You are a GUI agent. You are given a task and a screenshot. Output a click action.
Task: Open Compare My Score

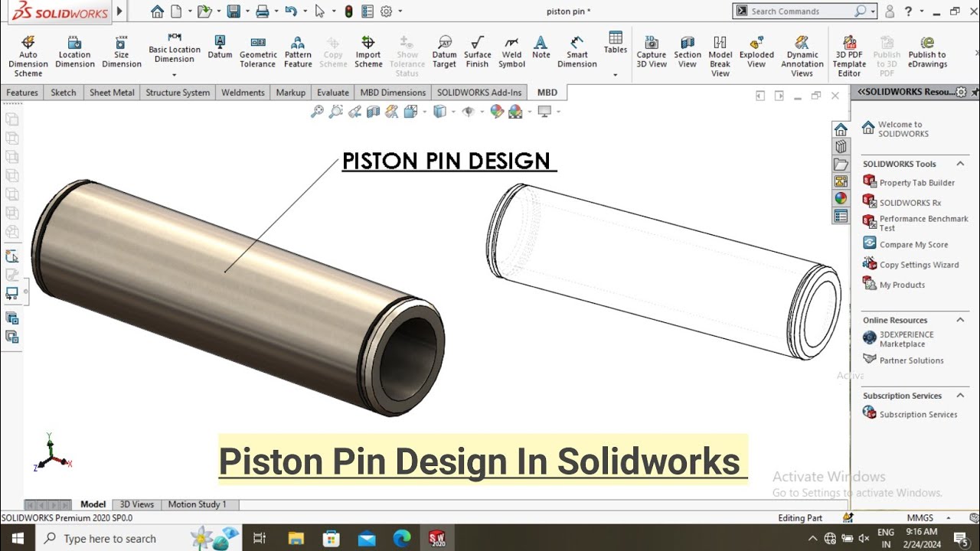[906, 244]
